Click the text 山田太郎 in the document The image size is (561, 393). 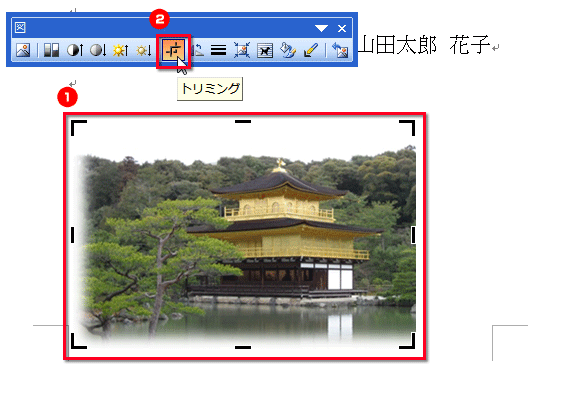(397, 45)
